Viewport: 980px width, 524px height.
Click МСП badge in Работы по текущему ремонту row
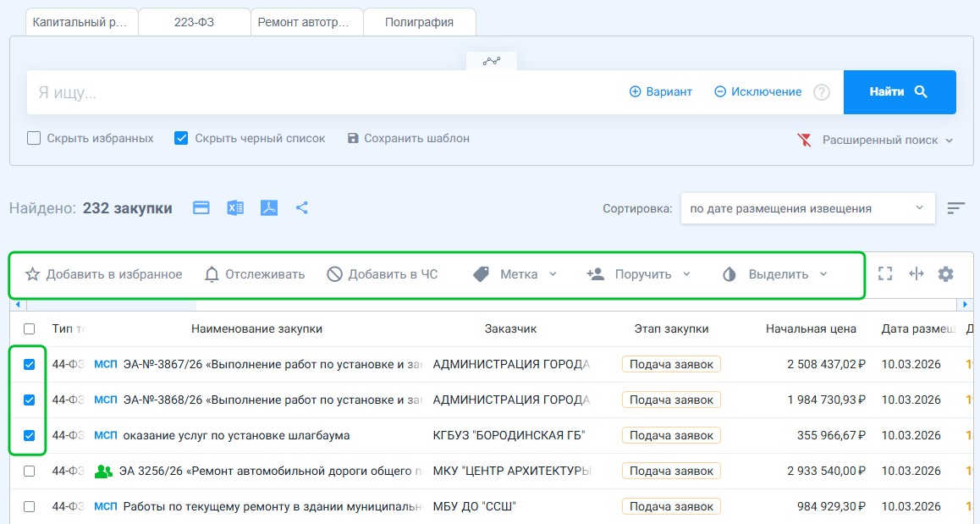(105, 506)
